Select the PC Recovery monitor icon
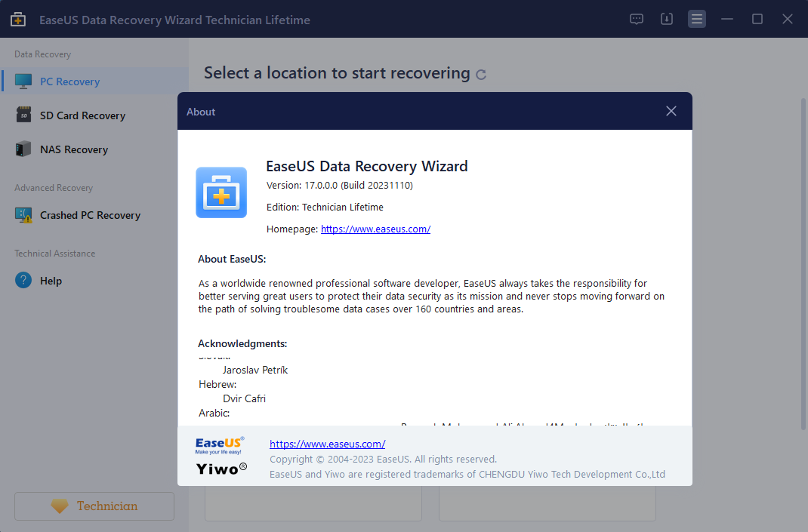This screenshot has height=532, width=808. pos(23,81)
